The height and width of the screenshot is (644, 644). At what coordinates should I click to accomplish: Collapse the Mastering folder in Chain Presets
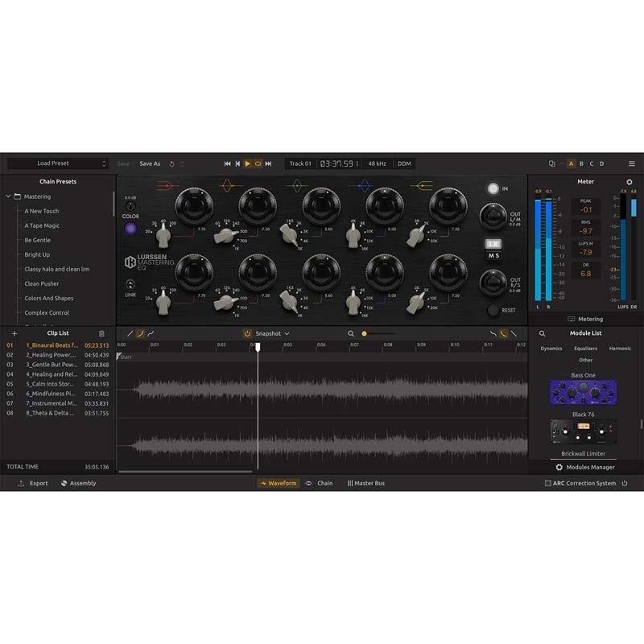point(7,196)
